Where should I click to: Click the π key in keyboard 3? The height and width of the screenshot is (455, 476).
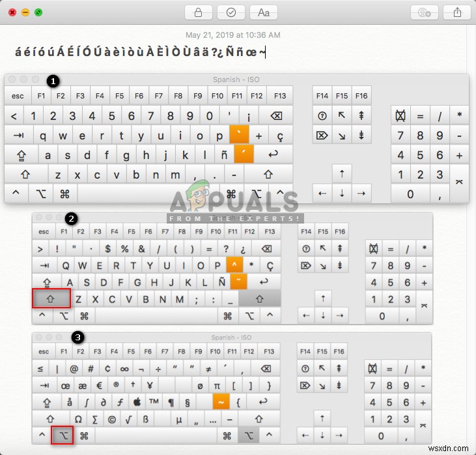click(217, 385)
